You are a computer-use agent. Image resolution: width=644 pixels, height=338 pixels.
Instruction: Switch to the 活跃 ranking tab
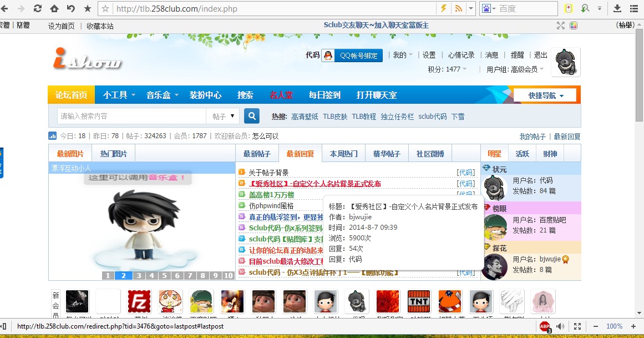[x=522, y=154]
